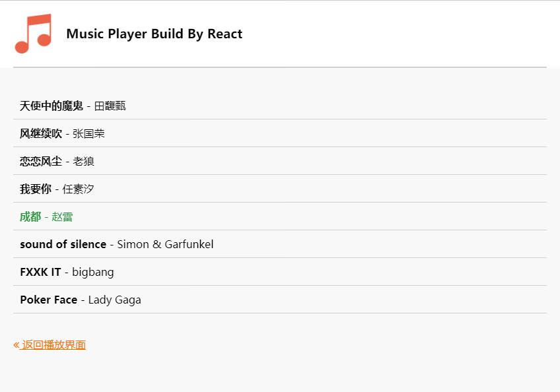Click the orange music note logo
Screen dimensions: 560x392
click(x=33, y=34)
